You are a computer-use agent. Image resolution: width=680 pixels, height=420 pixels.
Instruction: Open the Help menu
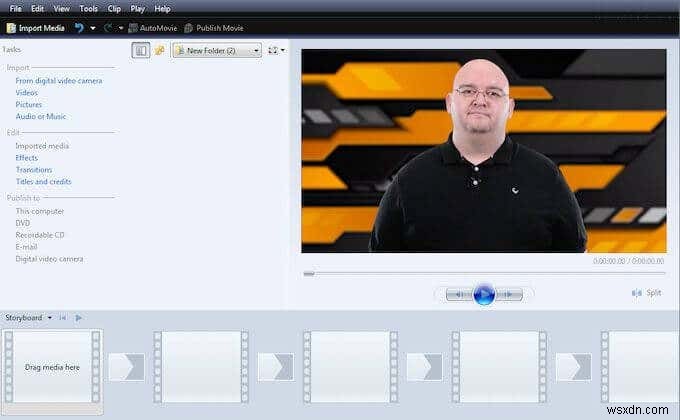(x=163, y=9)
